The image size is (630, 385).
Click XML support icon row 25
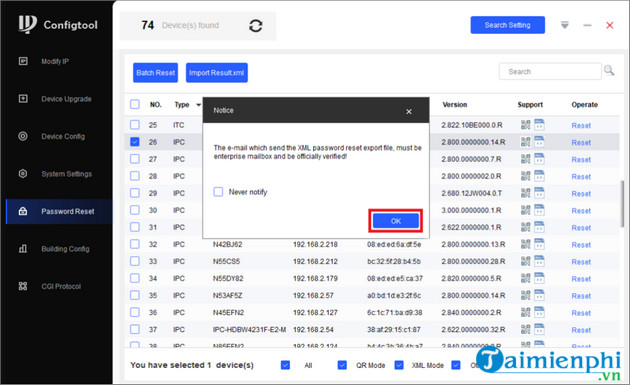[x=539, y=125]
